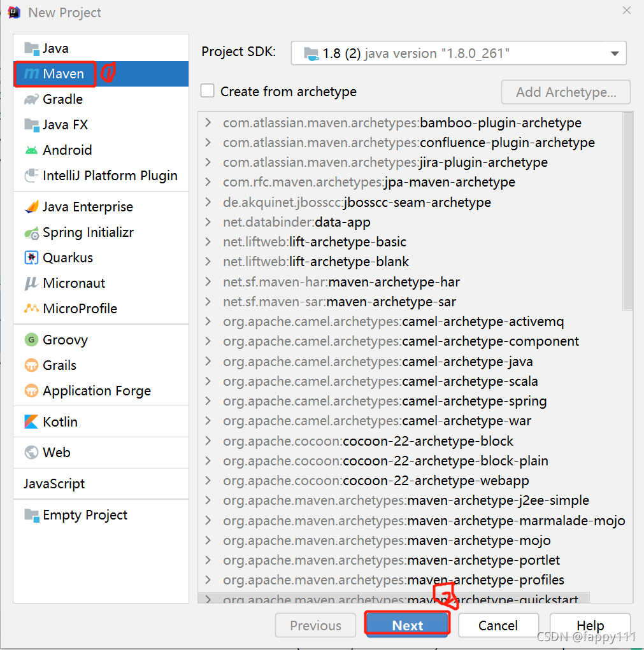This screenshot has width=644, height=650.
Task: Expand maven-archetype-marmalade-mojo node
Action: click(x=208, y=521)
